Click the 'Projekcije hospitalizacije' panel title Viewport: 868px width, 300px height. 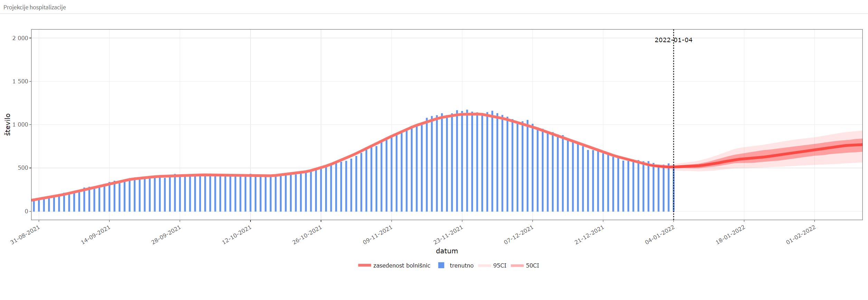point(35,7)
